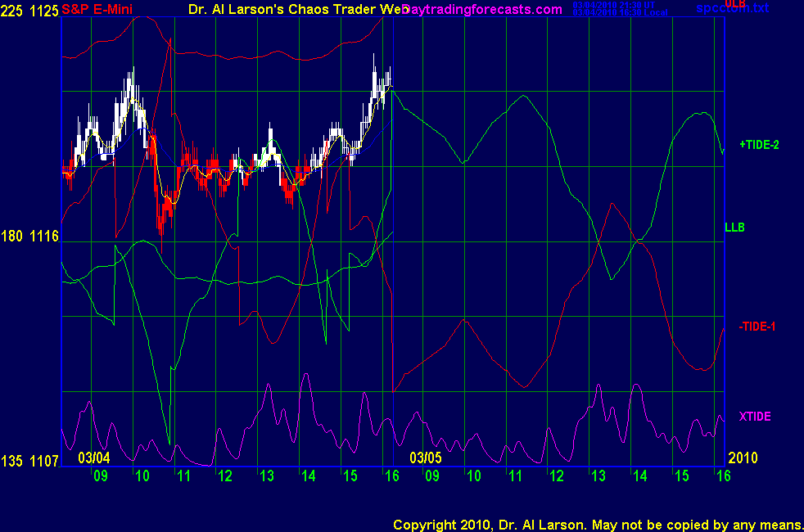Click the blue .txt filename text

pyautogui.click(x=733, y=9)
